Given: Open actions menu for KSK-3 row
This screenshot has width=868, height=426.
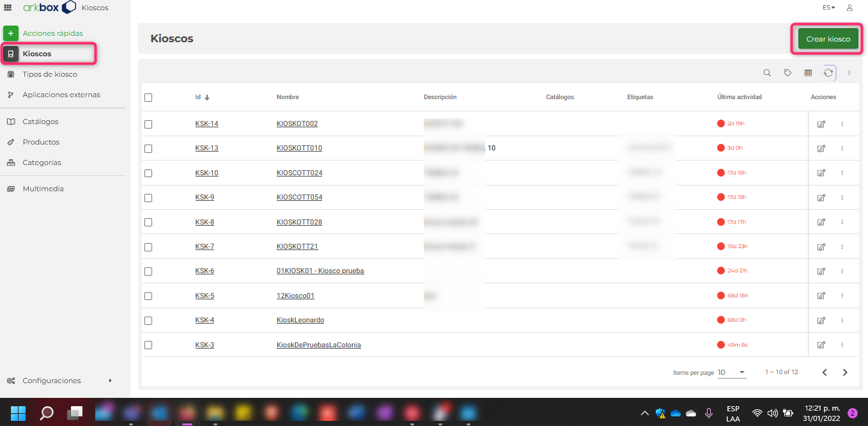Looking at the screenshot, I should tap(842, 345).
